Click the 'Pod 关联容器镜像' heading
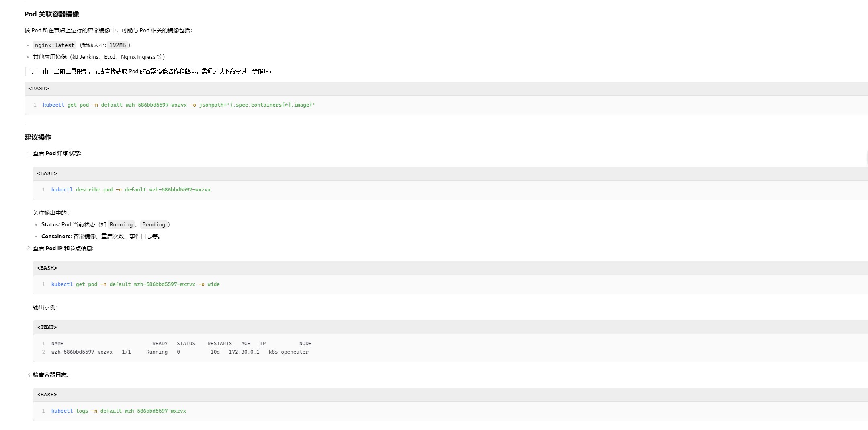Screen dimensions: 868x430 click(x=51, y=14)
